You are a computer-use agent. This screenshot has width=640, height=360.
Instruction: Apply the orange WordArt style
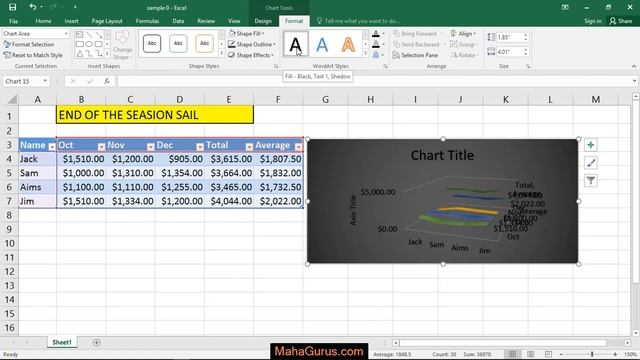348,44
